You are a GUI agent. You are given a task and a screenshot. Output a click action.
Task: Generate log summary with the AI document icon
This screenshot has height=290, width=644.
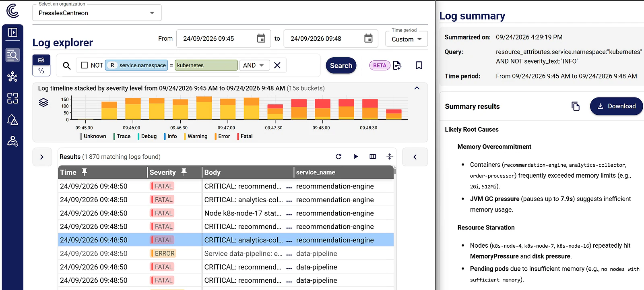point(397,65)
